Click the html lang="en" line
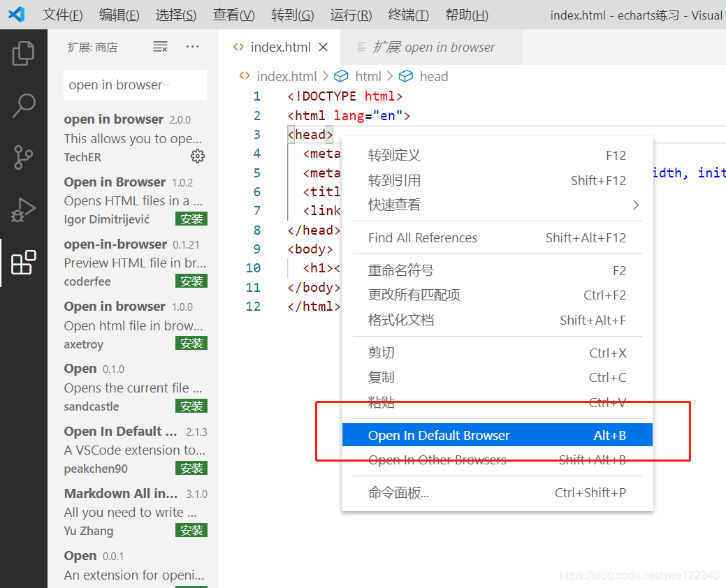The height and width of the screenshot is (588, 726). (x=349, y=115)
